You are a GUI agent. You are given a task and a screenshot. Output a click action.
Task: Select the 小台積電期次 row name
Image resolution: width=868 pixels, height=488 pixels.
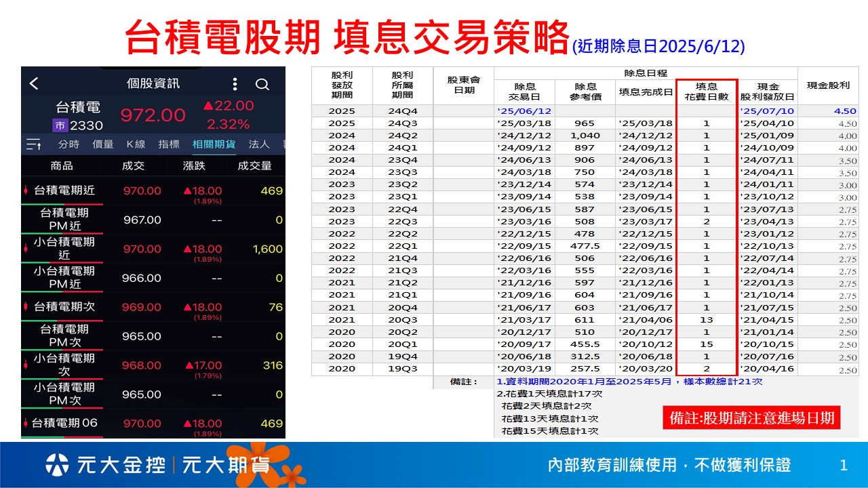point(64,365)
